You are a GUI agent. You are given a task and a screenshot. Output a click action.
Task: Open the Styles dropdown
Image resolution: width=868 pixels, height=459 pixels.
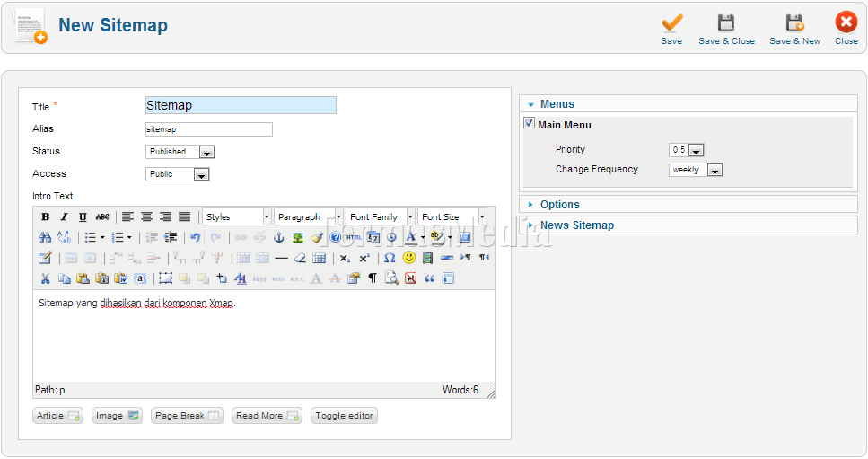tap(237, 217)
